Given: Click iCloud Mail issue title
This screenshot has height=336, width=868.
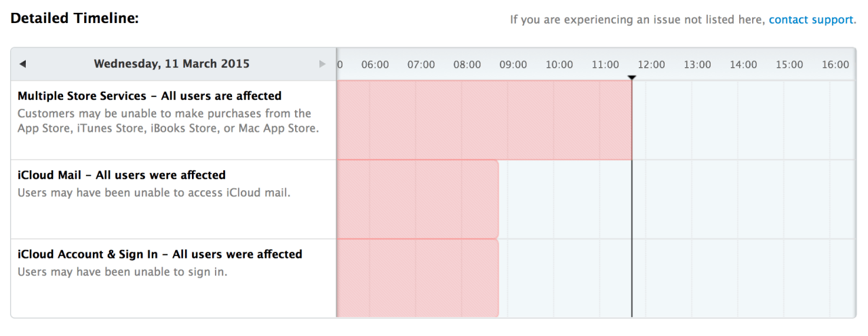Looking at the screenshot, I should point(121,175).
